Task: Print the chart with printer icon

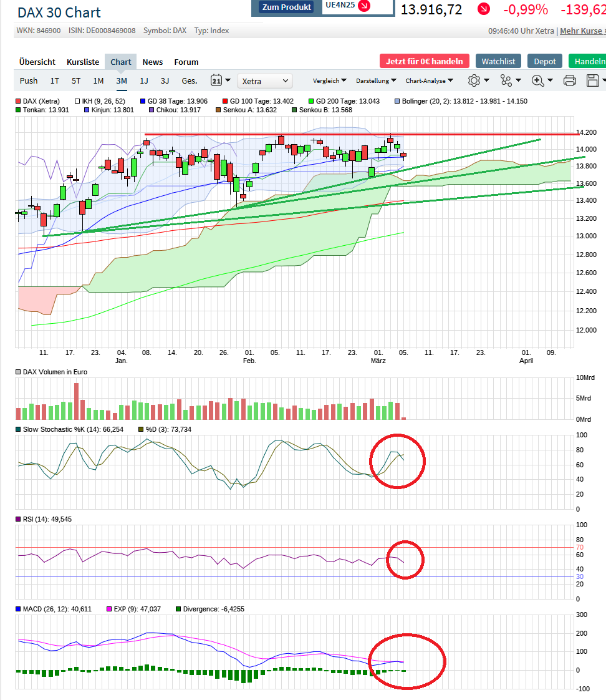Action: pyautogui.click(x=569, y=80)
